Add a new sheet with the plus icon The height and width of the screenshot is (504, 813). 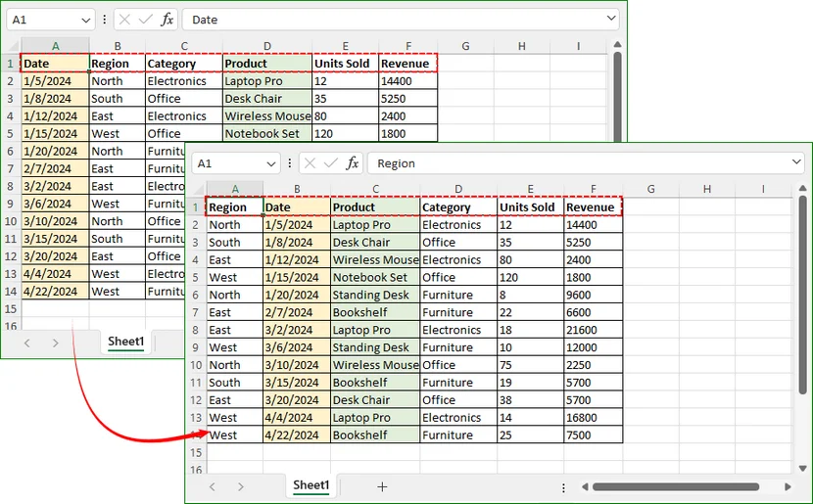(x=382, y=486)
